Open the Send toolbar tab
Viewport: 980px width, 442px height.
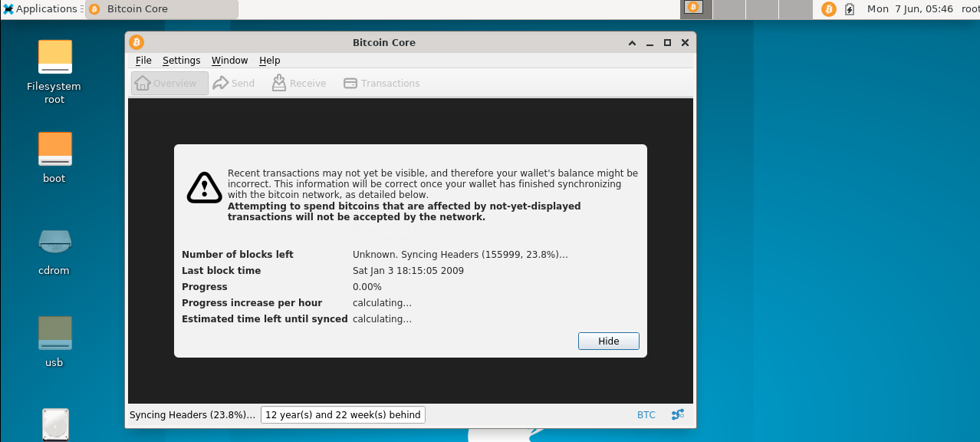tap(234, 83)
